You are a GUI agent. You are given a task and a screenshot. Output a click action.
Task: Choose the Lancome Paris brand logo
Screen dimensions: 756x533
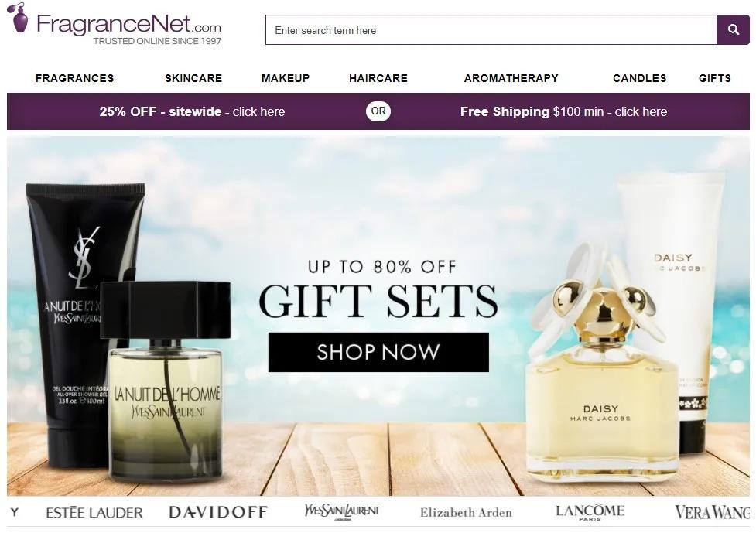(590, 512)
